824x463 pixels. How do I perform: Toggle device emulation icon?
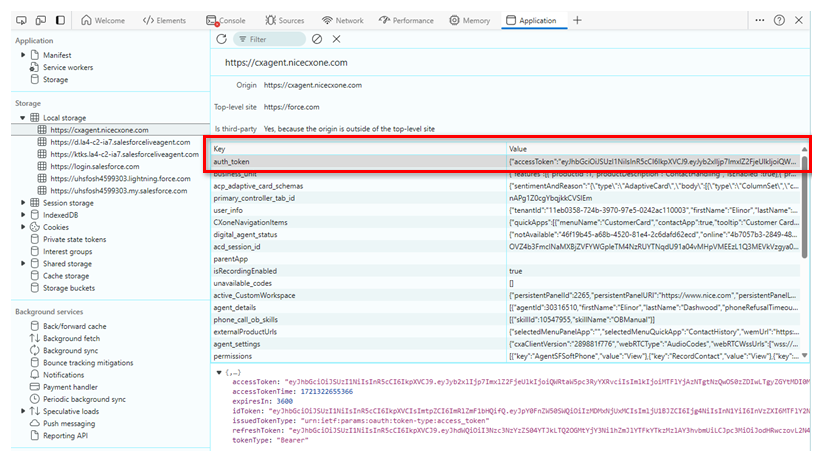(40, 20)
